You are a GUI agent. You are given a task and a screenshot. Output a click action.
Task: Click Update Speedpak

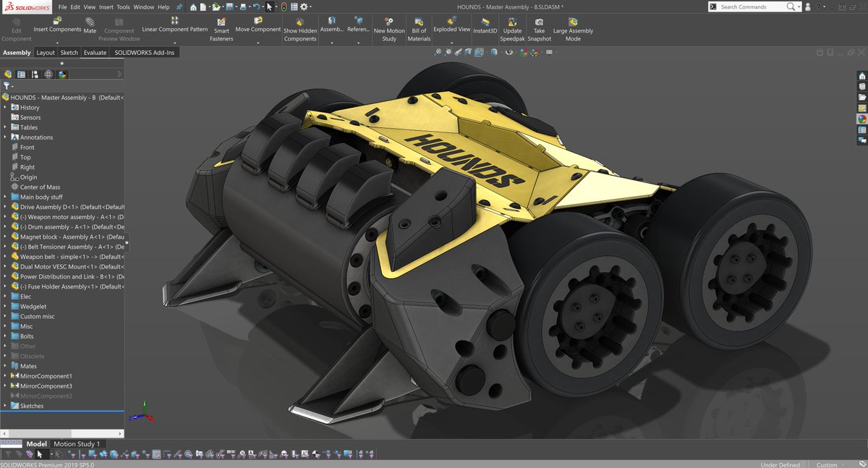[x=512, y=30]
